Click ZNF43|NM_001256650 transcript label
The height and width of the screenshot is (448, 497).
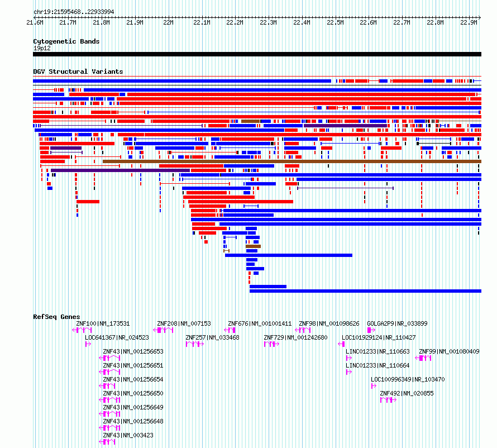133,393
